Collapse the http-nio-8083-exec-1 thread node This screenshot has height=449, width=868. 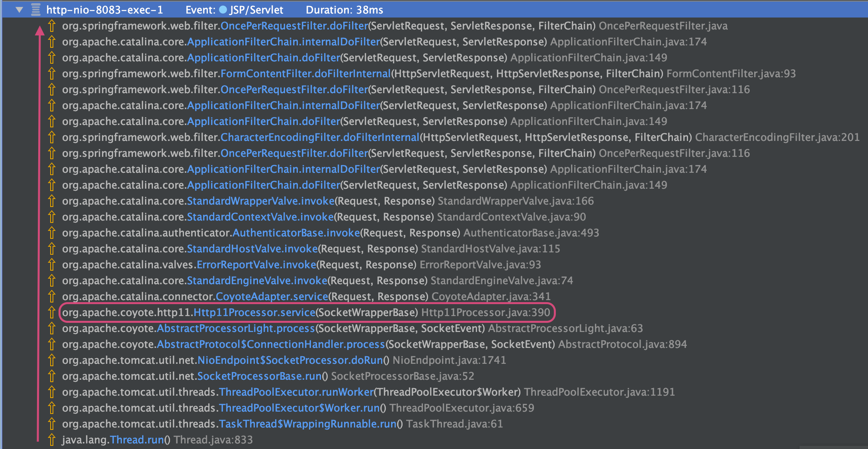19,10
